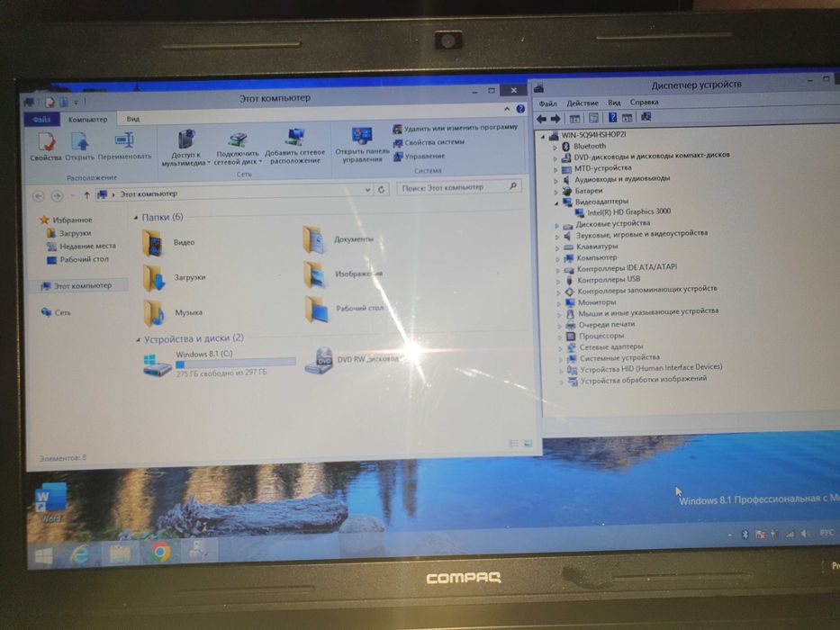Select Сеть in navigation pane
840x630 pixels.
[56, 312]
